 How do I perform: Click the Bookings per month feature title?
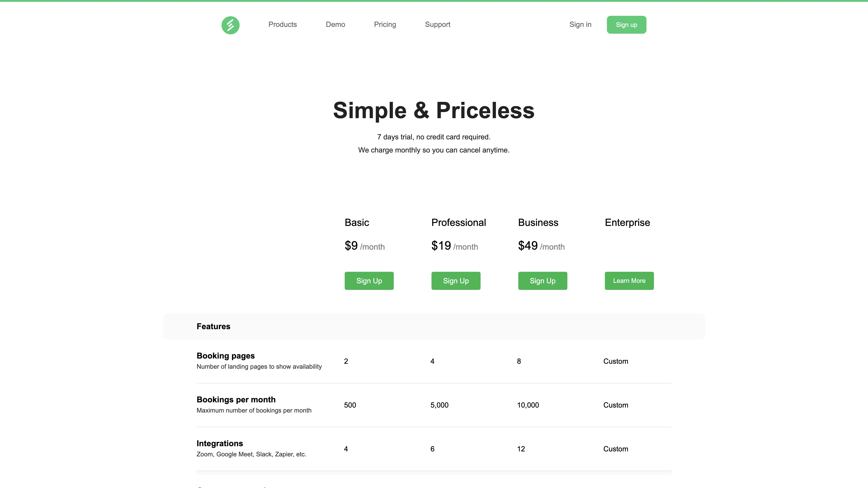(x=236, y=399)
